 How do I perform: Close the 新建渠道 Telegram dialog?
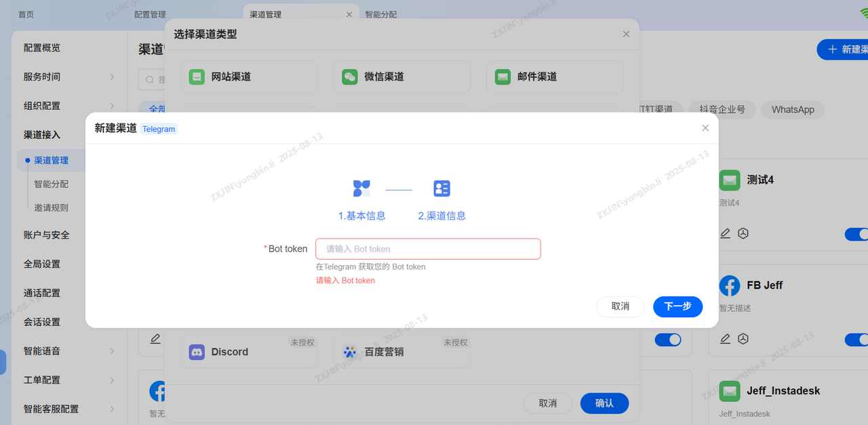705,128
